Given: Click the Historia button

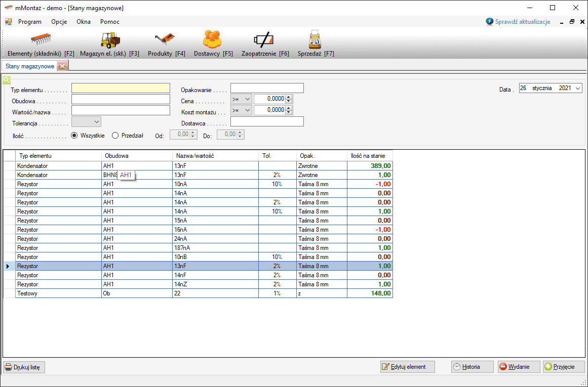Looking at the screenshot, I should coord(466,367).
